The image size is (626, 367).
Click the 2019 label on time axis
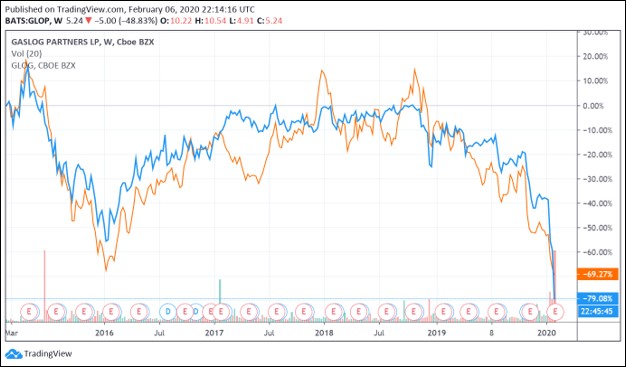click(436, 333)
